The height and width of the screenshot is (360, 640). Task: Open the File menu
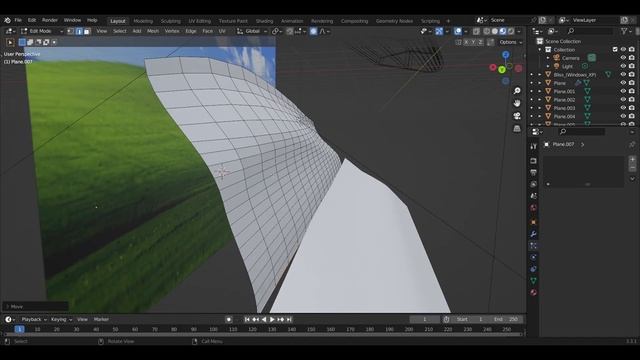click(x=18, y=20)
